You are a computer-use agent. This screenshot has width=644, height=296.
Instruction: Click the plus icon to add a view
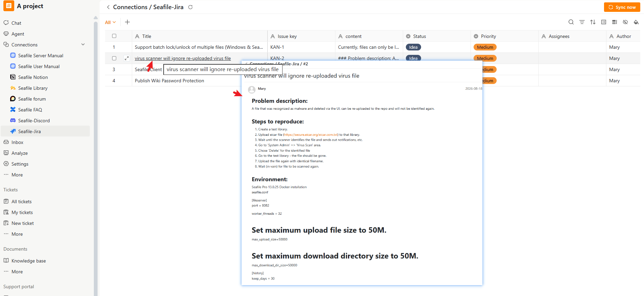click(x=127, y=22)
